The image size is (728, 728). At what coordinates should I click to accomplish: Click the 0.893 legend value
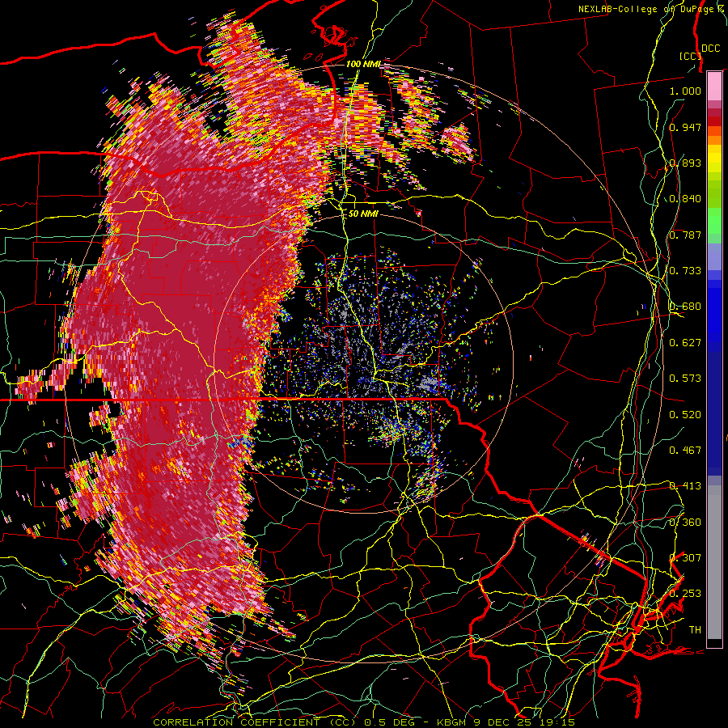coord(685,163)
